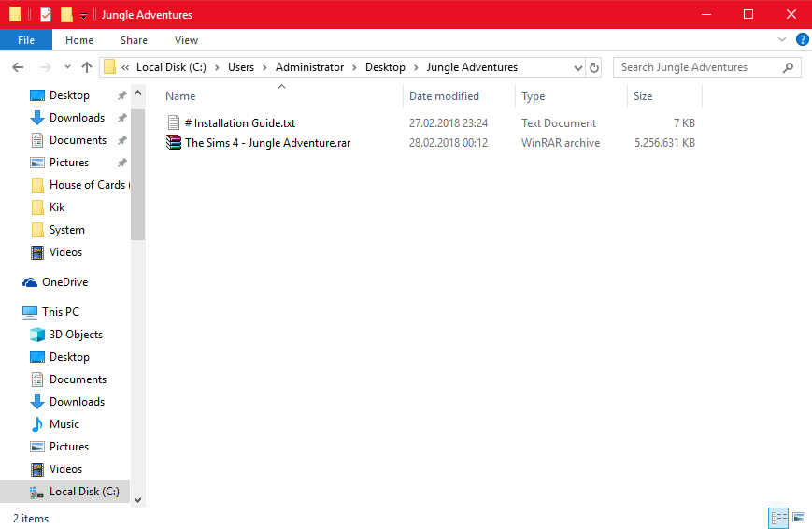This screenshot has width=812, height=529.
Task: Open pinned Downloads in Quick access
Action: [x=77, y=118]
